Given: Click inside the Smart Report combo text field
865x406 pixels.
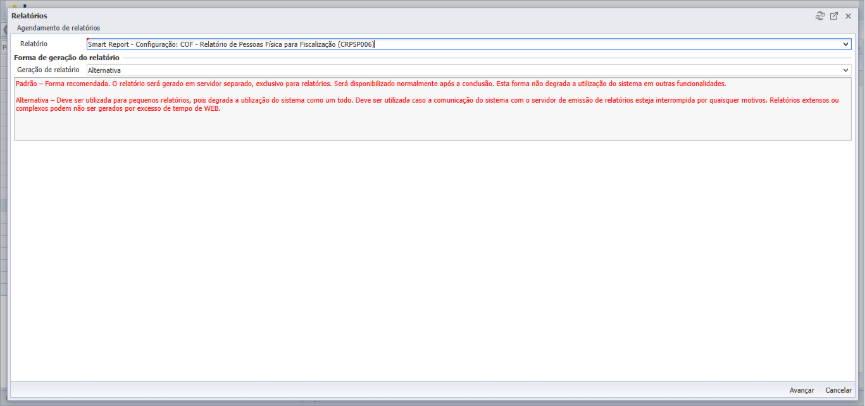Looking at the screenshot, I should 463,44.
